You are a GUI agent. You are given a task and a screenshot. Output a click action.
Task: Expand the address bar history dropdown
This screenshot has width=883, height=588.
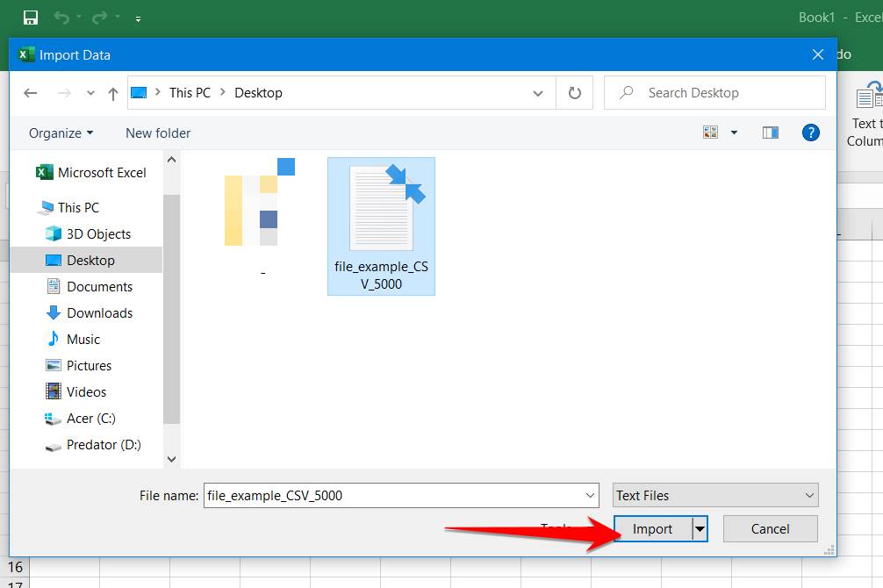(538, 93)
